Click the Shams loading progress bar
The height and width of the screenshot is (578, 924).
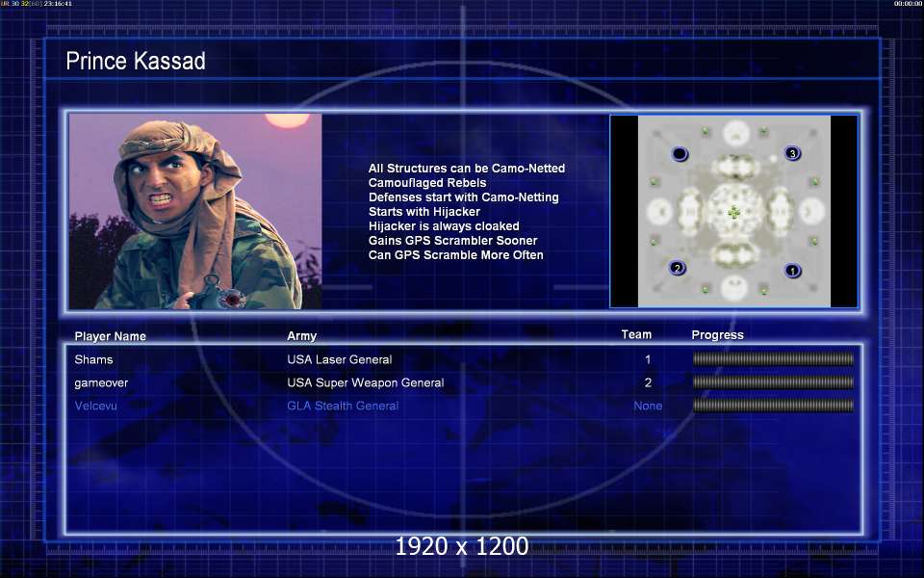coord(773,359)
